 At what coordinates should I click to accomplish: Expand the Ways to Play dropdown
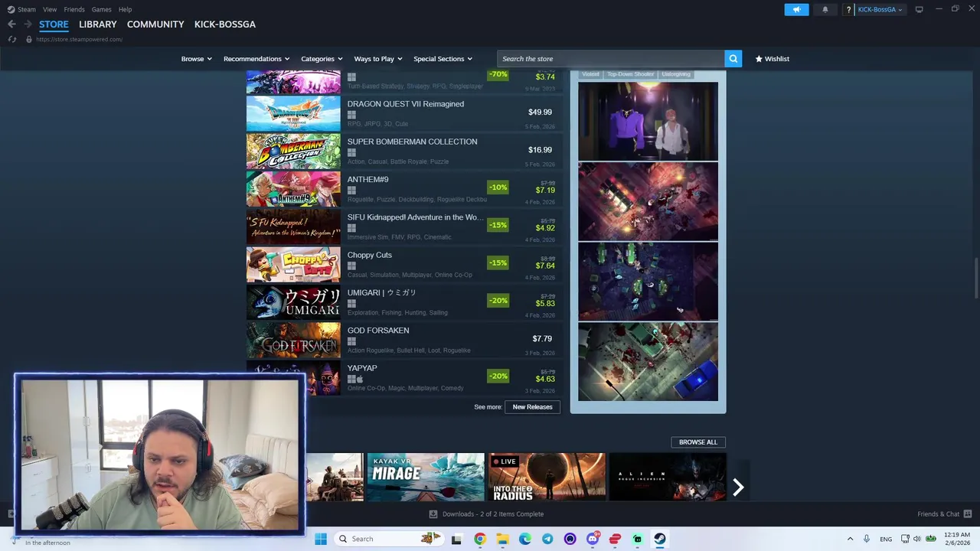(378, 59)
